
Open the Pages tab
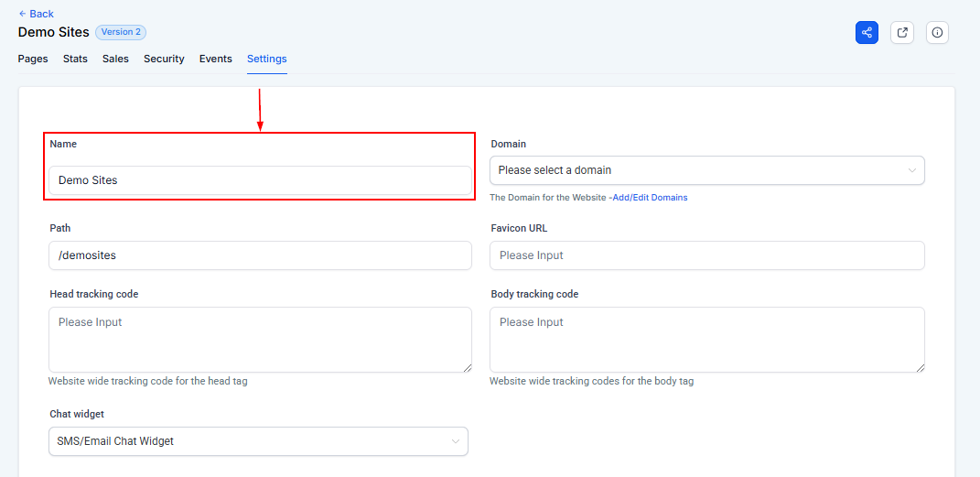coord(33,59)
